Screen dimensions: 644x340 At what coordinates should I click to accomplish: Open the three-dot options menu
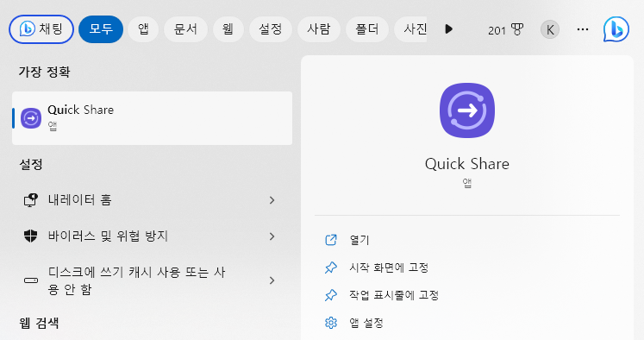pos(583,29)
